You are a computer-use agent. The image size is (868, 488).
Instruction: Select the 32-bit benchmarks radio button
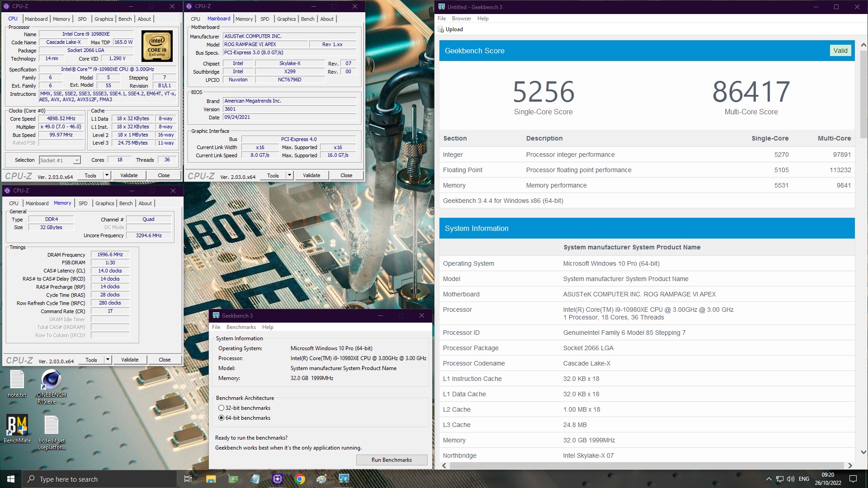pos(221,408)
